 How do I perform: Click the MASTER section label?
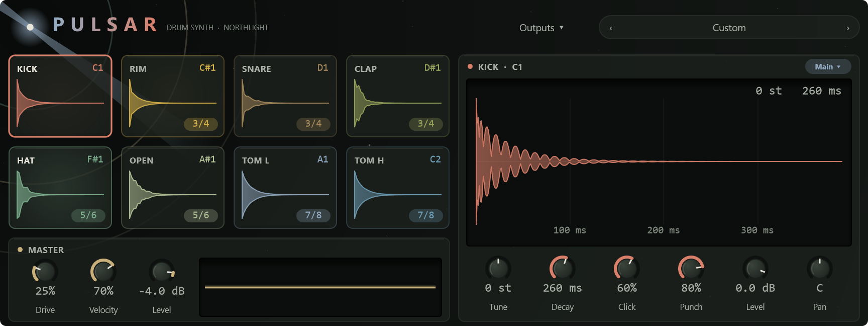(x=46, y=250)
